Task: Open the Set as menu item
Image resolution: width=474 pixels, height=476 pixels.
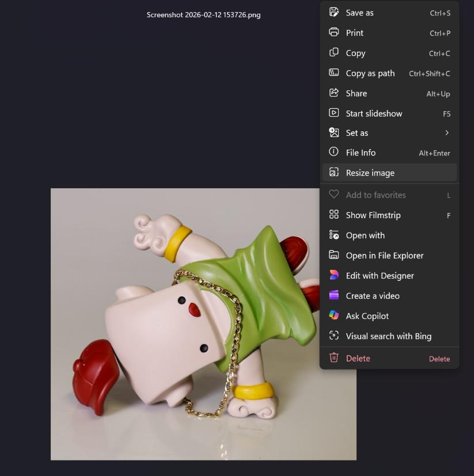Action: pos(389,132)
